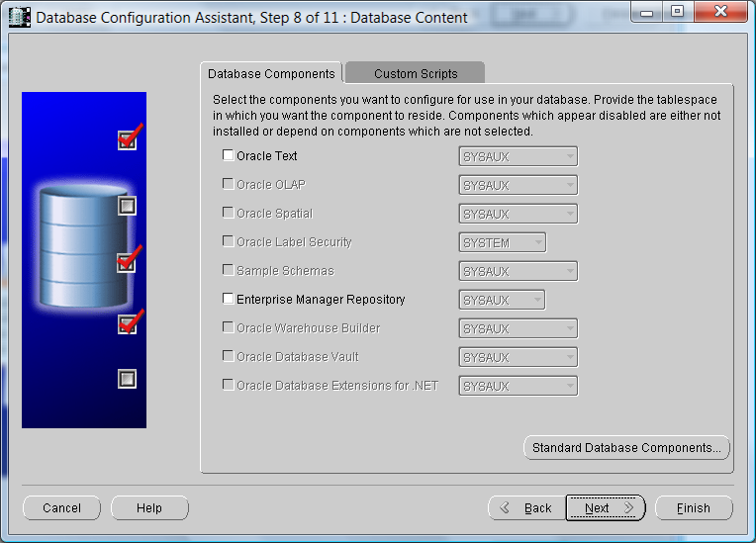
Task: Toggle the Sample Schemas checkbox
Action: click(x=228, y=270)
